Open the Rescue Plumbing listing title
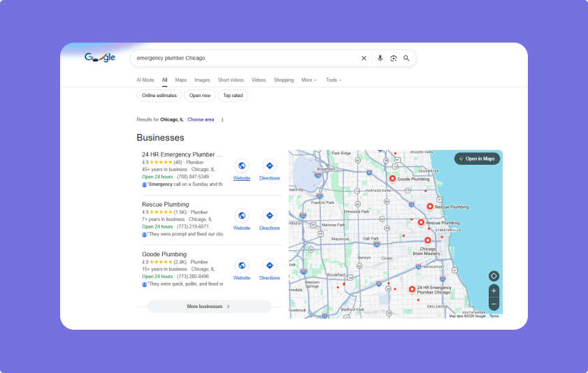Viewport: 588px width, 373px height. click(166, 205)
